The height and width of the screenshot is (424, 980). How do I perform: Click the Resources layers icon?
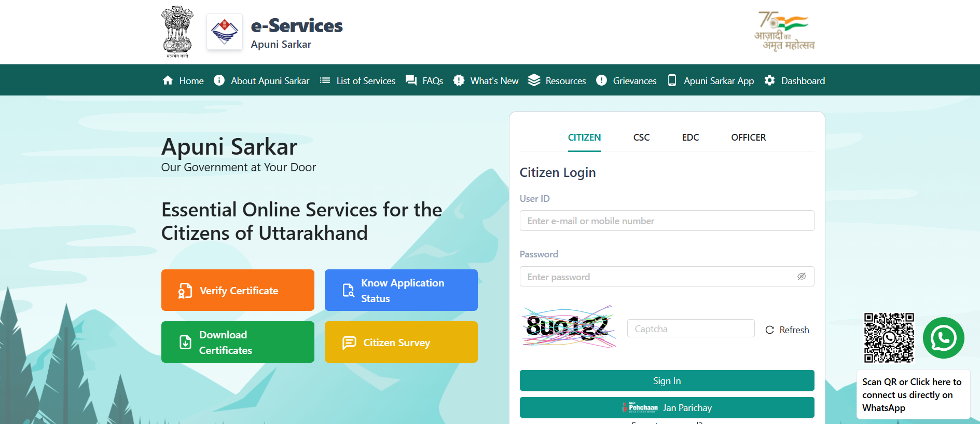[x=534, y=80]
